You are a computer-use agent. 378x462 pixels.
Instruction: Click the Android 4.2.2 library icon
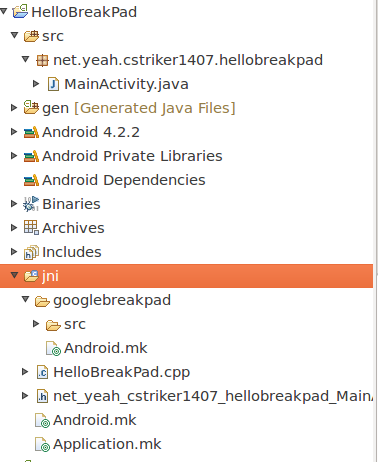pyautogui.click(x=31, y=132)
